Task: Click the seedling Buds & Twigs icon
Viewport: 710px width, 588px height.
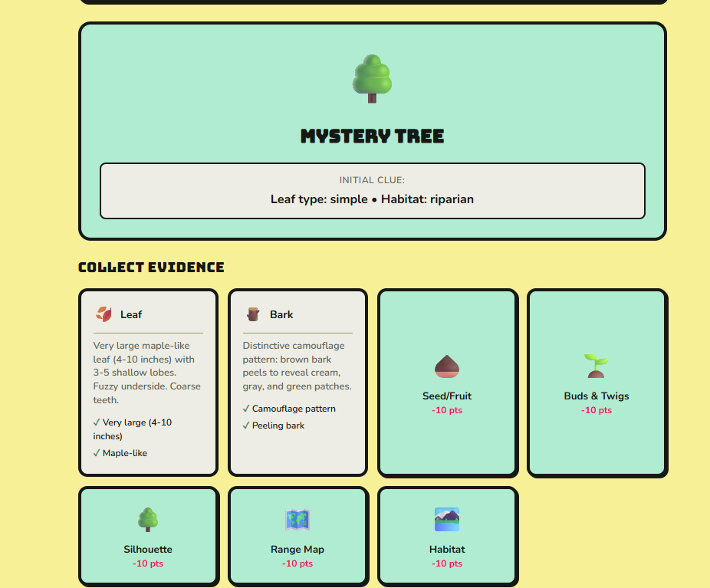Action: click(596, 366)
